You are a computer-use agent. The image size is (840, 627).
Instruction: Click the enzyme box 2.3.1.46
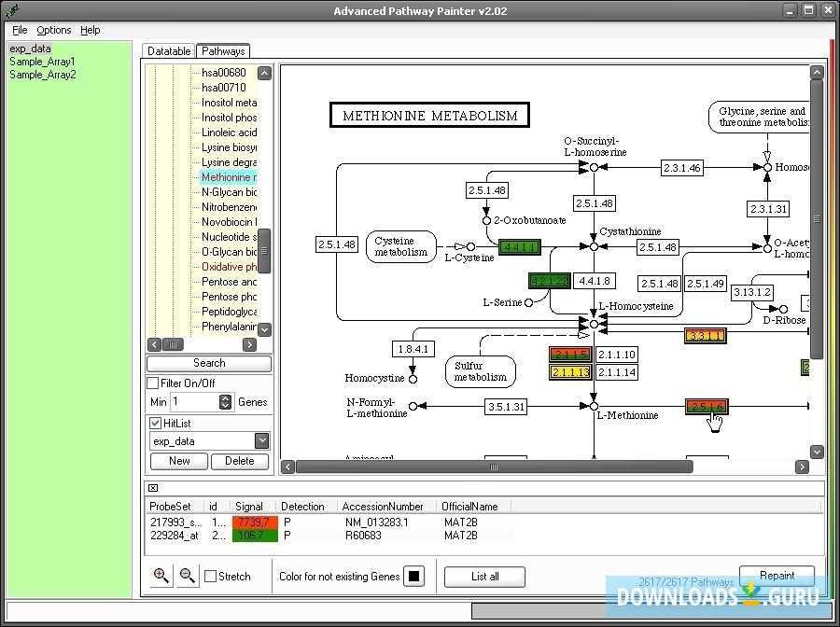pyautogui.click(x=681, y=168)
